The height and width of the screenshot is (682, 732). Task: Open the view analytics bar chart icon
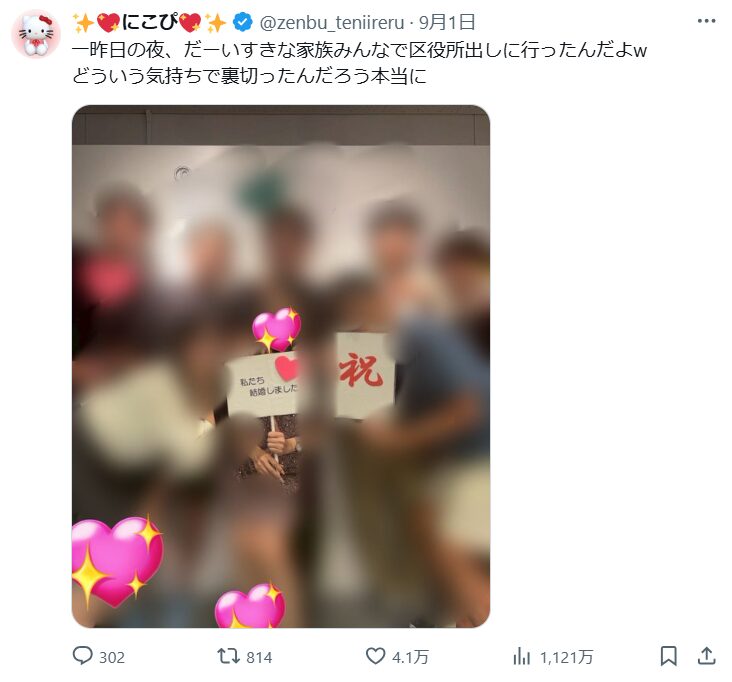[x=521, y=656]
